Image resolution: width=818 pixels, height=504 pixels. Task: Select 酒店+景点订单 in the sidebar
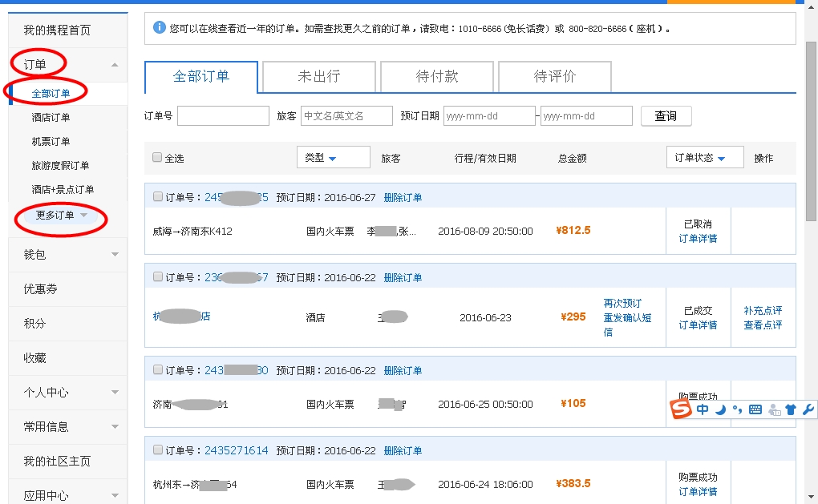(63, 190)
